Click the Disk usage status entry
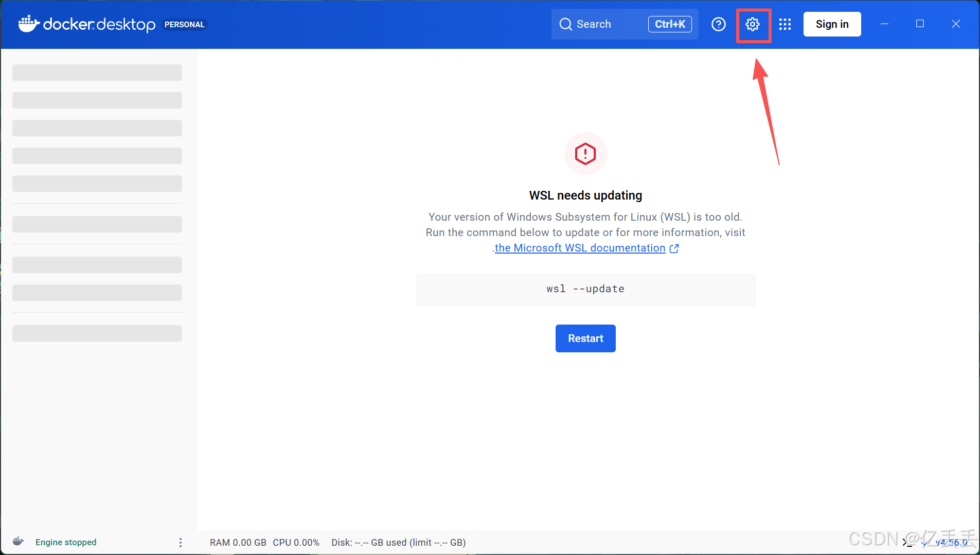This screenshot has width=980, height=555. (399, 543)
